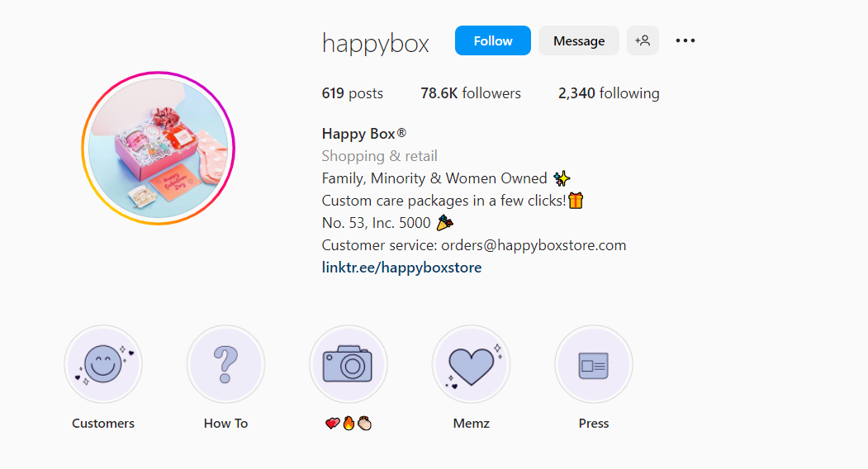Follow the happybox account
The height and width of the screenshot is (469, 868).
point(493,40)
